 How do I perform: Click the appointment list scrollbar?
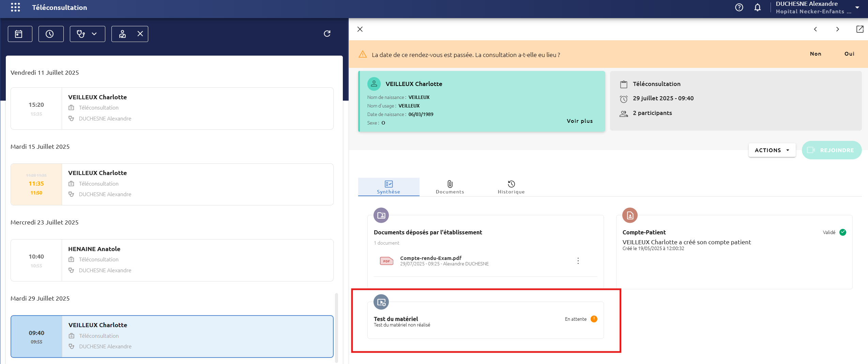pyautogui.click(x=336, y=327)
